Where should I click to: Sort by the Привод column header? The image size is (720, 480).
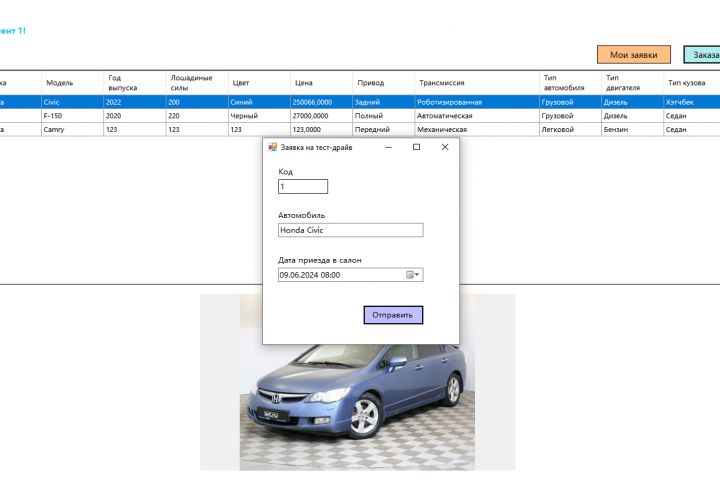[384, 83]
